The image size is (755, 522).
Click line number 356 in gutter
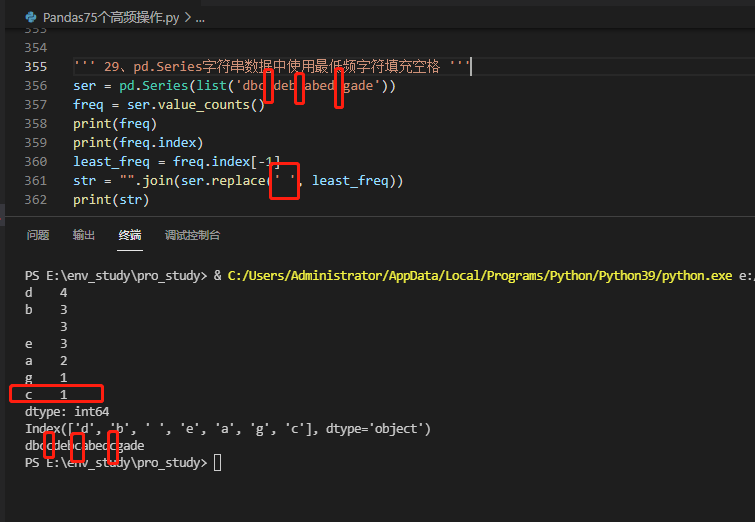36,86
